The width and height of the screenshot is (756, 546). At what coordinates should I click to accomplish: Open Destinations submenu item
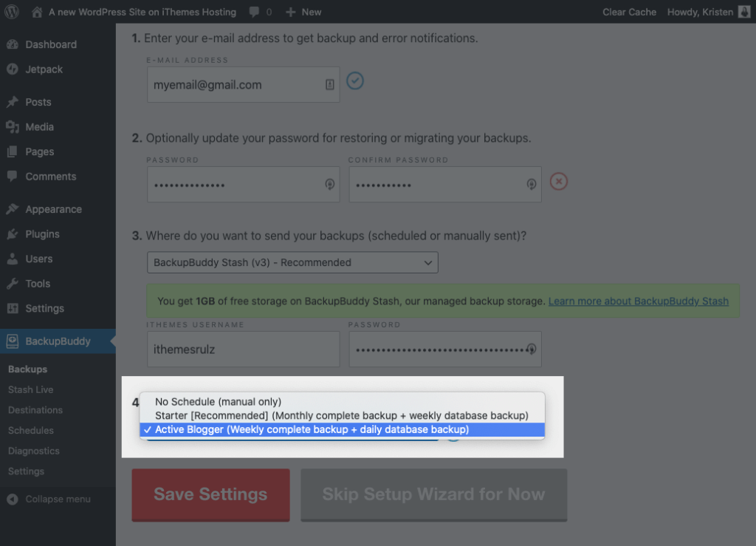pyautogui.click(x=35, y=410)
